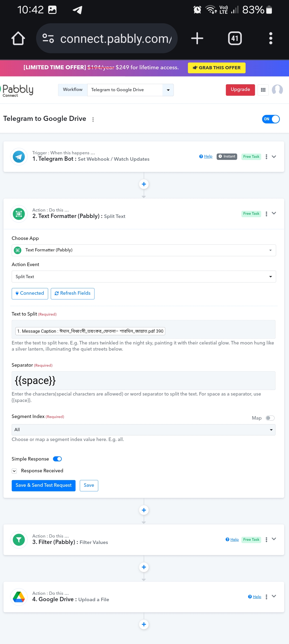Expand the Filter (Pabbly) step
This screenshot has width=289, height=644.
pyautogui.click(x=274, y=539)
